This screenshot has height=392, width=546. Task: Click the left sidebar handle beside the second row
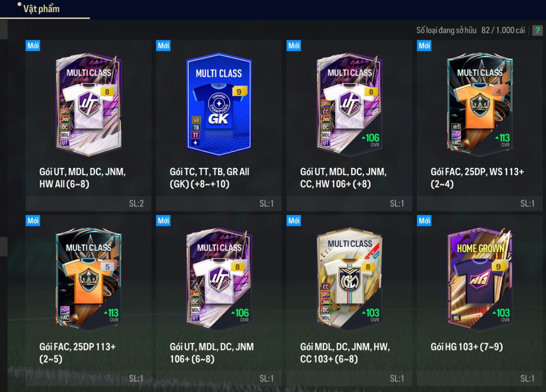pyautogui.click(x=4, y=247)
